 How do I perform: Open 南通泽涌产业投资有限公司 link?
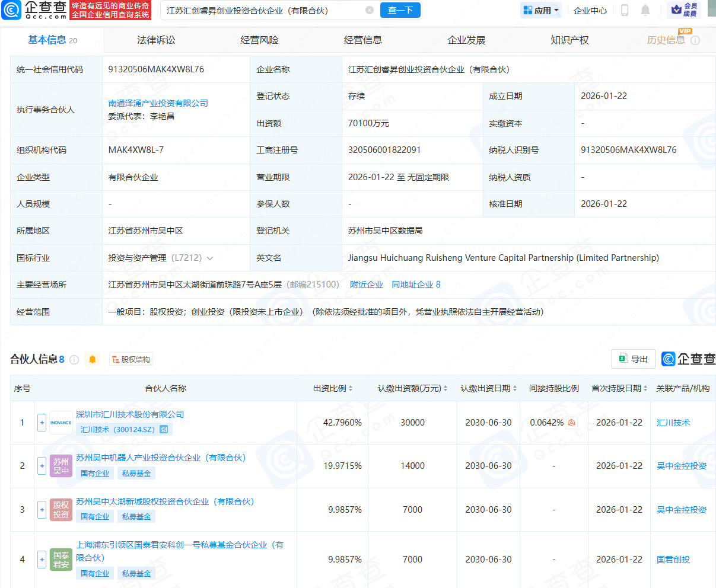pos(158,103)
